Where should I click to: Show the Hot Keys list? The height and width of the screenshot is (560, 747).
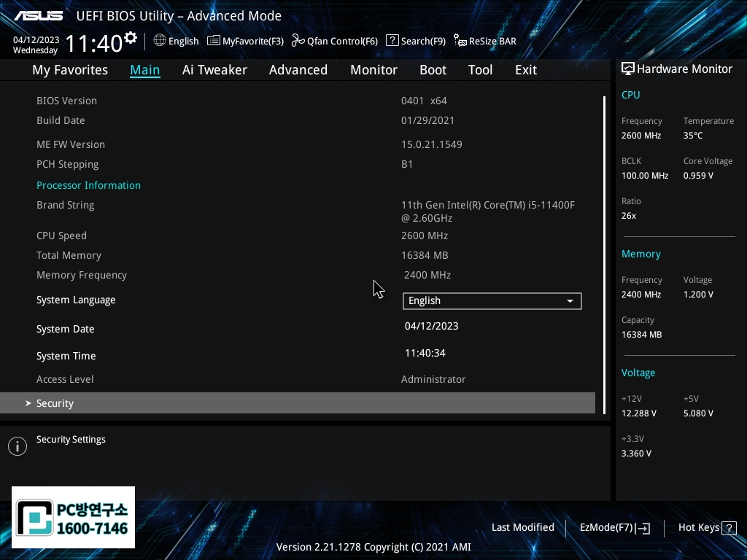coord(707,528)
